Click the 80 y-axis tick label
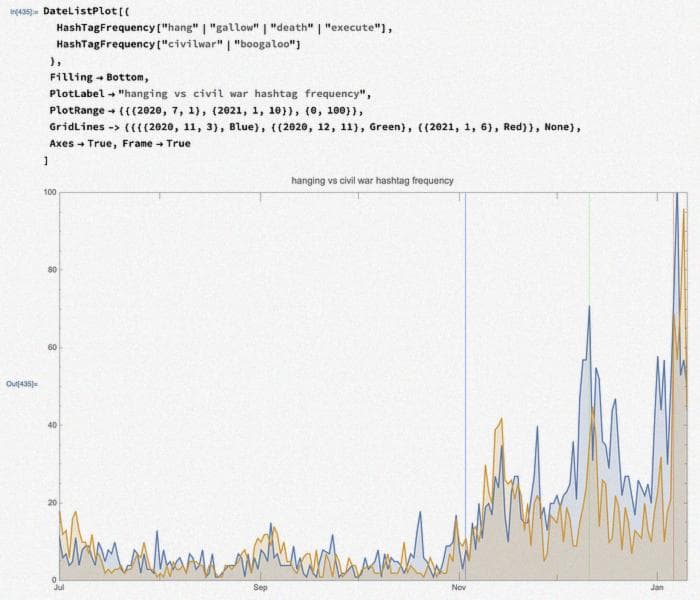This screenshot has height=600, width=700. coord(52,270)
